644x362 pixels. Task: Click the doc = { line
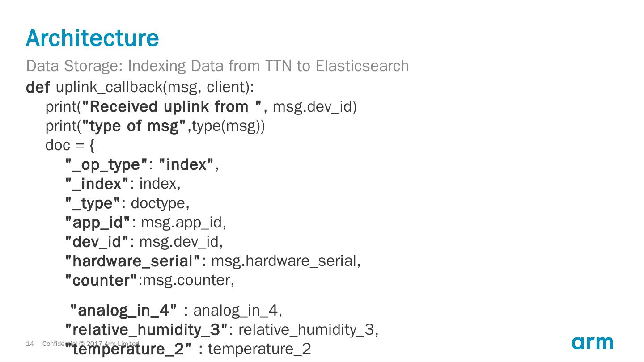[69, 145]
